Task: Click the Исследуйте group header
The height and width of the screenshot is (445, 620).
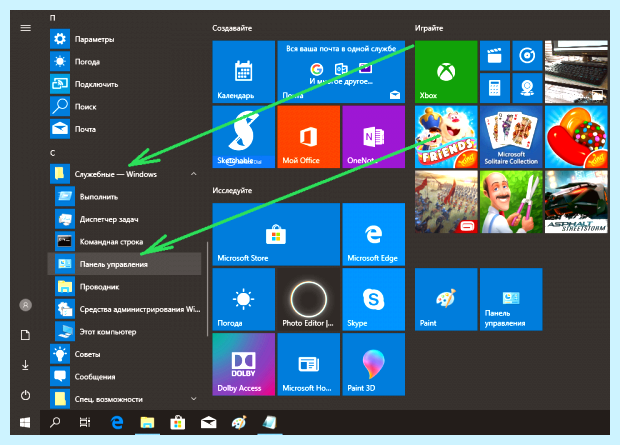Action: click(x=232, y=190)
